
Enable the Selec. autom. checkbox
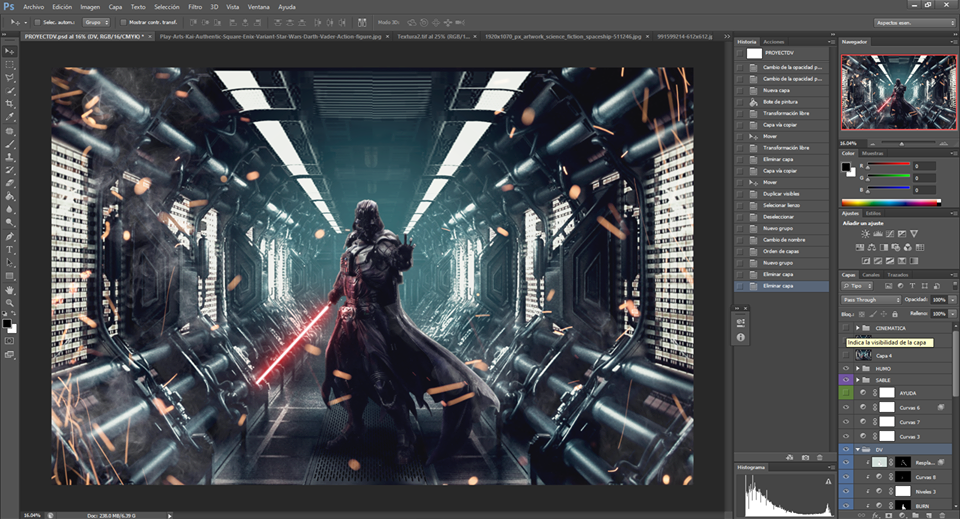(x=38, y=21)
